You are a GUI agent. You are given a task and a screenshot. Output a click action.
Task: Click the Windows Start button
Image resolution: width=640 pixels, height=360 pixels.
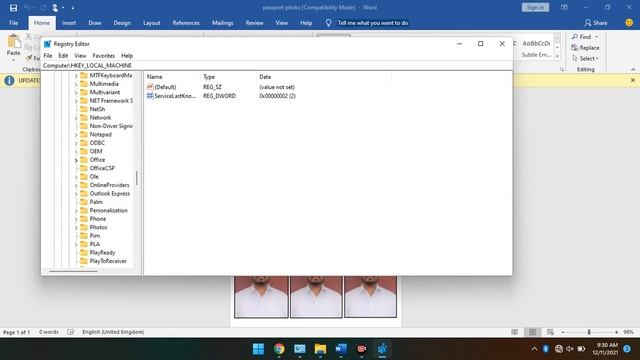coord(258,349)
